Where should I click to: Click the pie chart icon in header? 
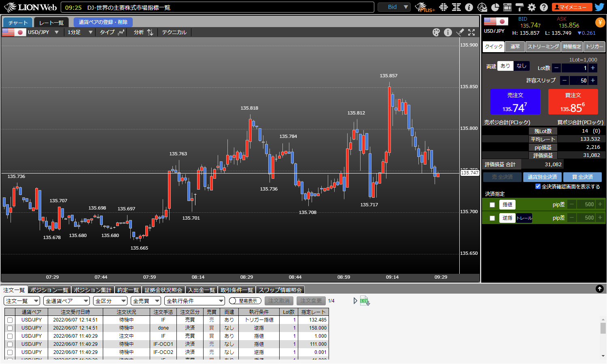(x=495, y=7)
